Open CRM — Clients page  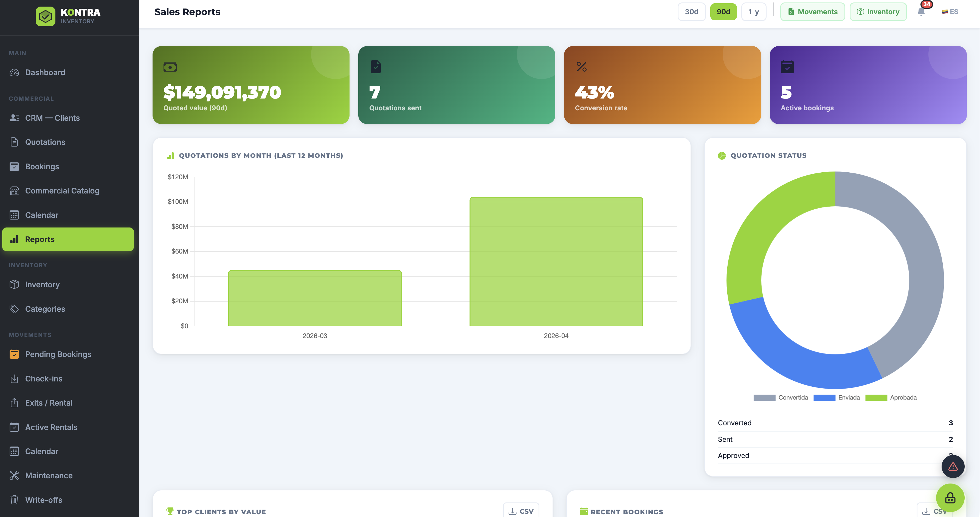[x=68, y=118]
